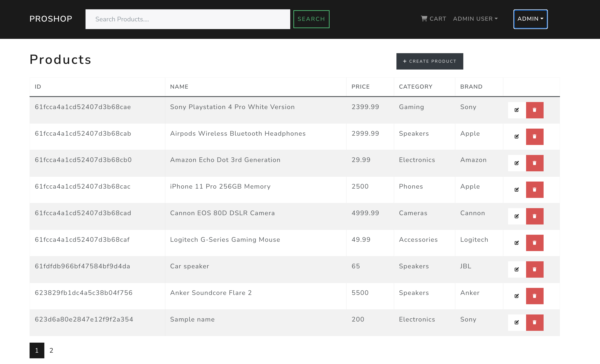Edit the Anker Soundcore Flare 2 product

(517, 296)
